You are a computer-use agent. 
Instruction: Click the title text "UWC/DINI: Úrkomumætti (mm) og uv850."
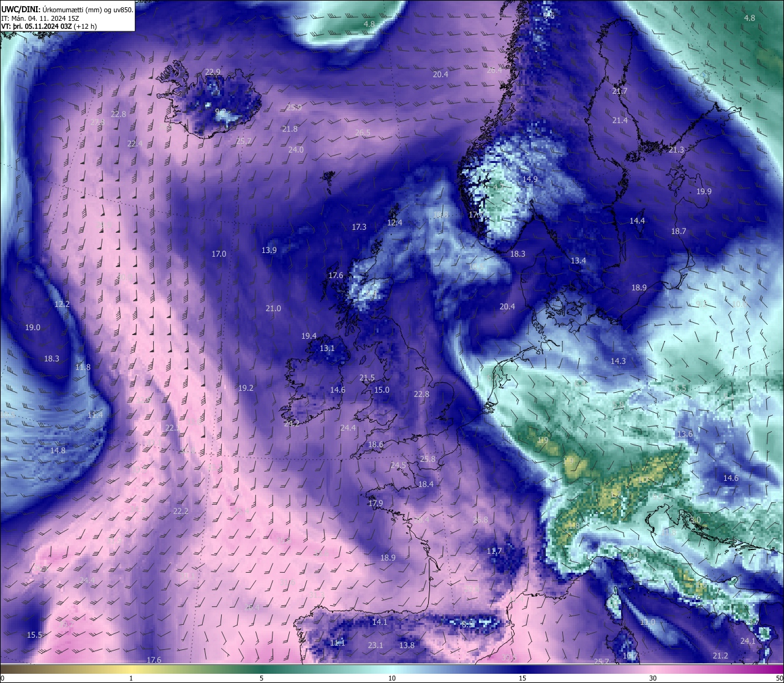(67, 9)
